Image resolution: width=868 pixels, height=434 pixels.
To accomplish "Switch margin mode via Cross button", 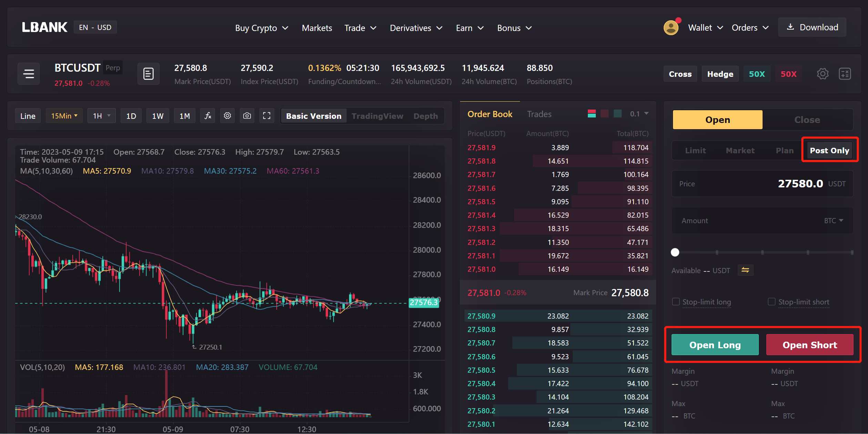I will pyautogui.click(x=680, y=74).
